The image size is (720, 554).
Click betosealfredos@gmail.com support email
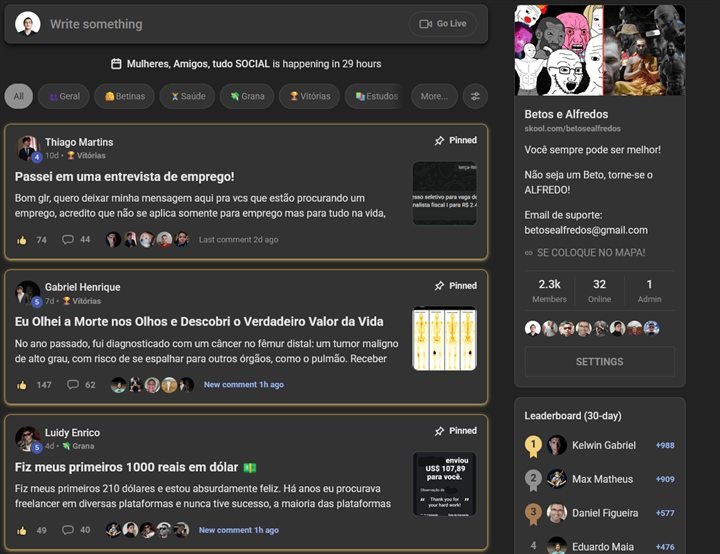point(586,230)
